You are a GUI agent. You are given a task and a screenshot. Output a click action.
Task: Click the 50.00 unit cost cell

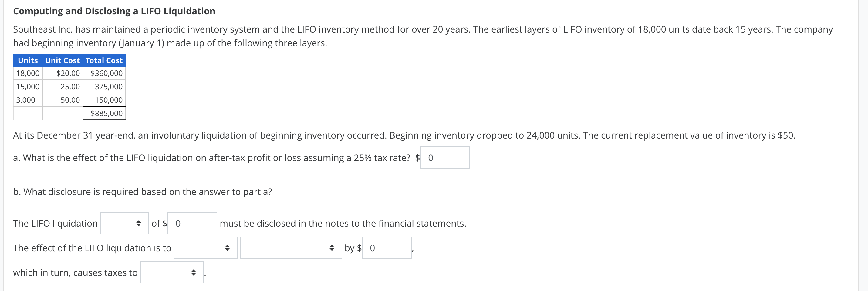point(70,100)
